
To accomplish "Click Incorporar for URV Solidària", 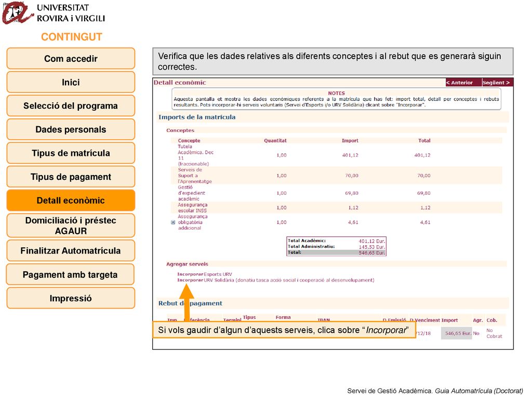I will tap(190, 280).
